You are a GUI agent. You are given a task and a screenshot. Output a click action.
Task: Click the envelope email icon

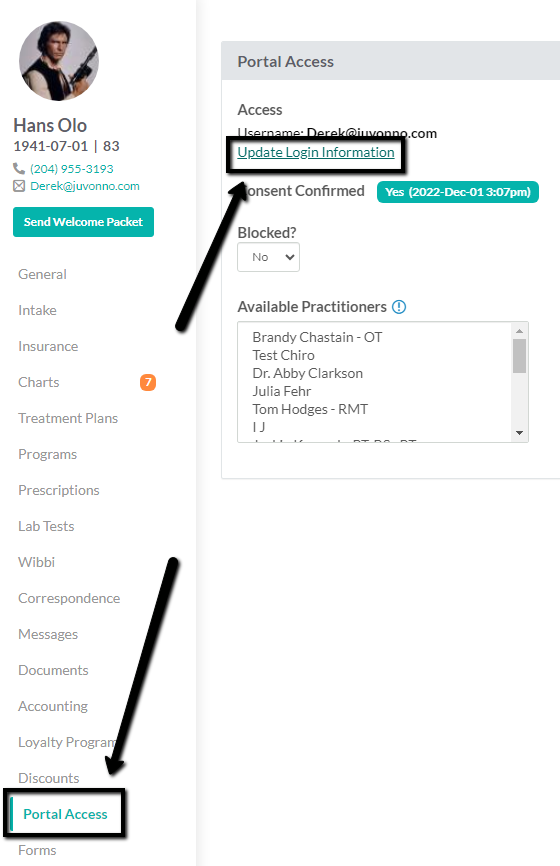click(x=19, y=186)
